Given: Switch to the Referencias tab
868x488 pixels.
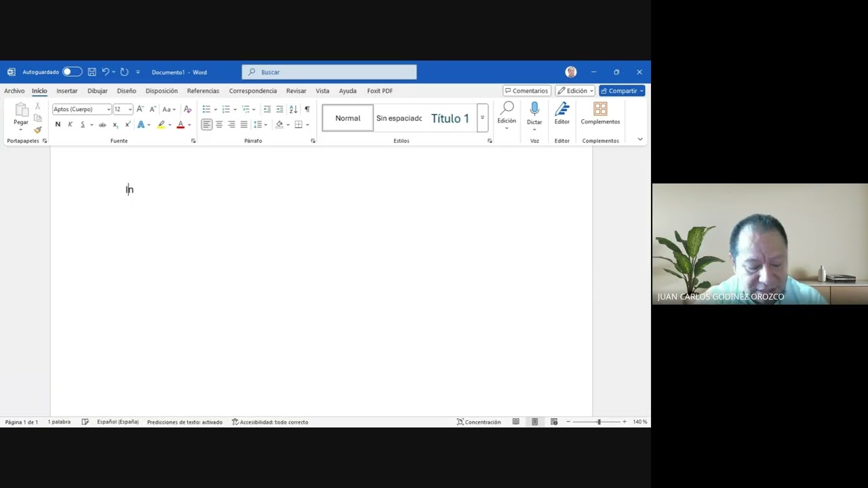Looking at the screenshot, I should pos(203,91).
